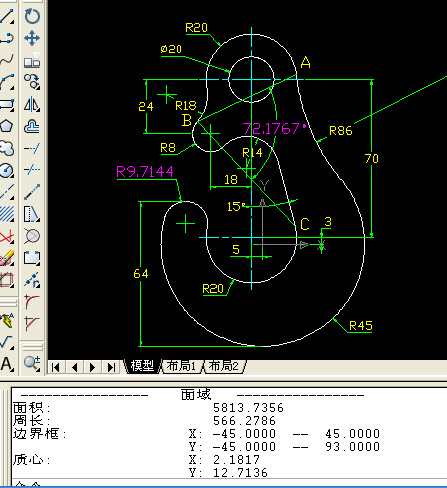The width and height of the screenshot is (447, 488).
Task: Open the 模型 model tab
Action: 142,366
